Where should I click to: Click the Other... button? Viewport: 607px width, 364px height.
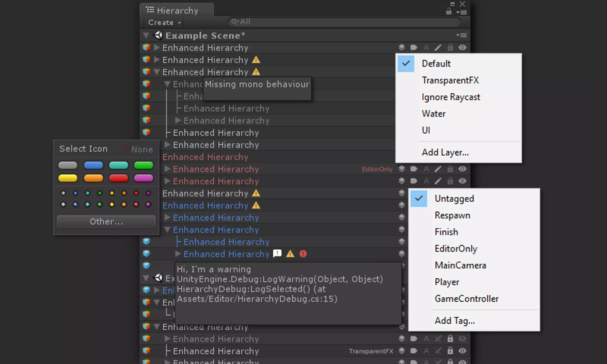(x=106, y=222)
